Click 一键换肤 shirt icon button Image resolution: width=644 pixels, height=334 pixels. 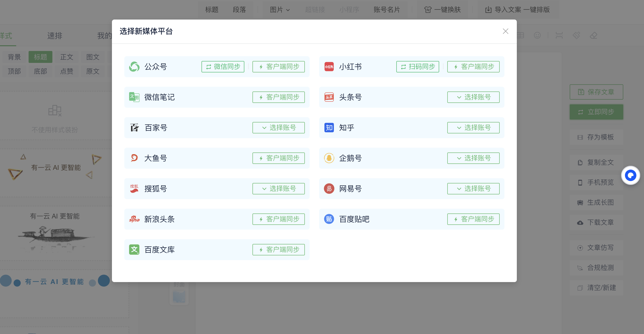click(x=442, y=10)
